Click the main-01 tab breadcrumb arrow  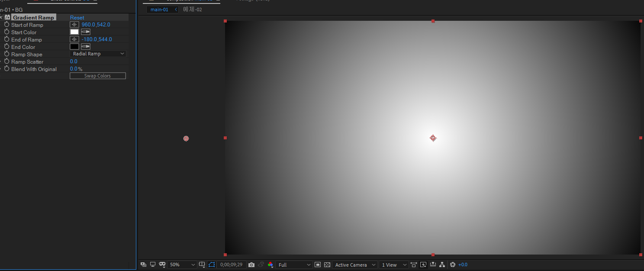[175, 10]
